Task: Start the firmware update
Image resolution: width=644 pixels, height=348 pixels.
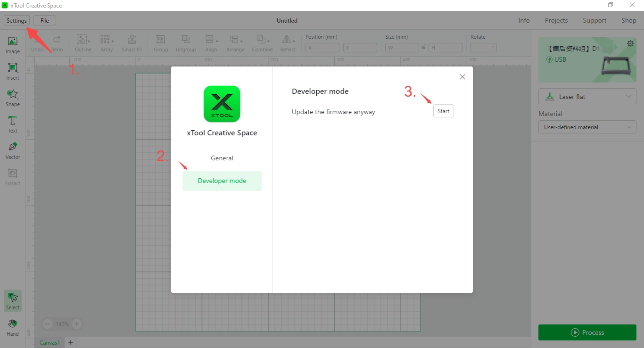Action: click(x=444, y=111)
